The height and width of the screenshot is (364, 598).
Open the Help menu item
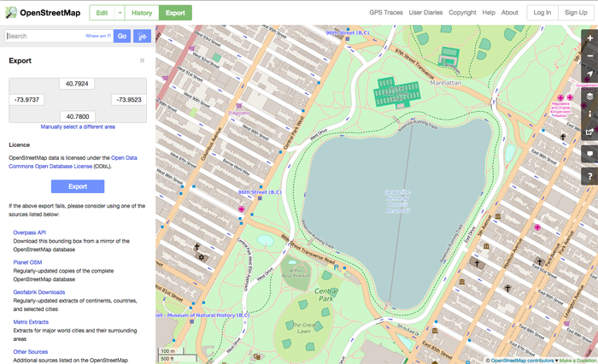coord(489,13)
